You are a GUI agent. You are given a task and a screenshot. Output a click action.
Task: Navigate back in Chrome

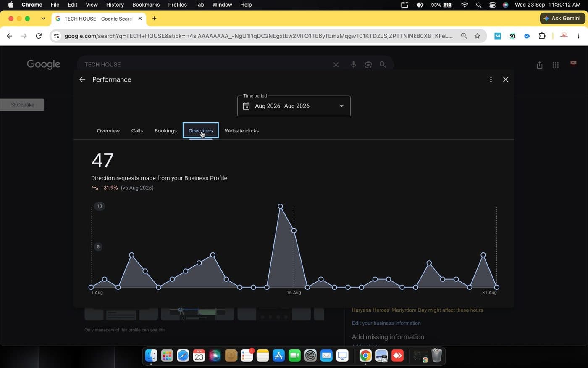(10, 36)
